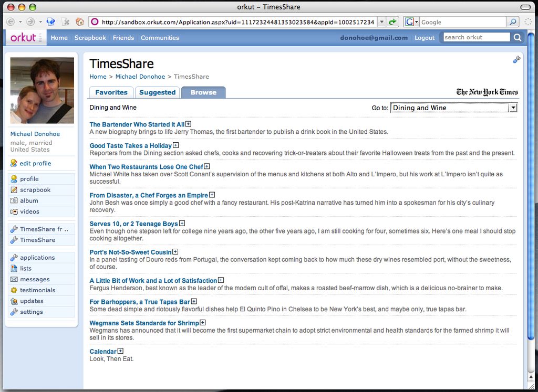Image resolution: width=538 pixels, height=392 pixels.
Task: Expand the Good Taste Takes a Holiday plus box
Action: 175,145
